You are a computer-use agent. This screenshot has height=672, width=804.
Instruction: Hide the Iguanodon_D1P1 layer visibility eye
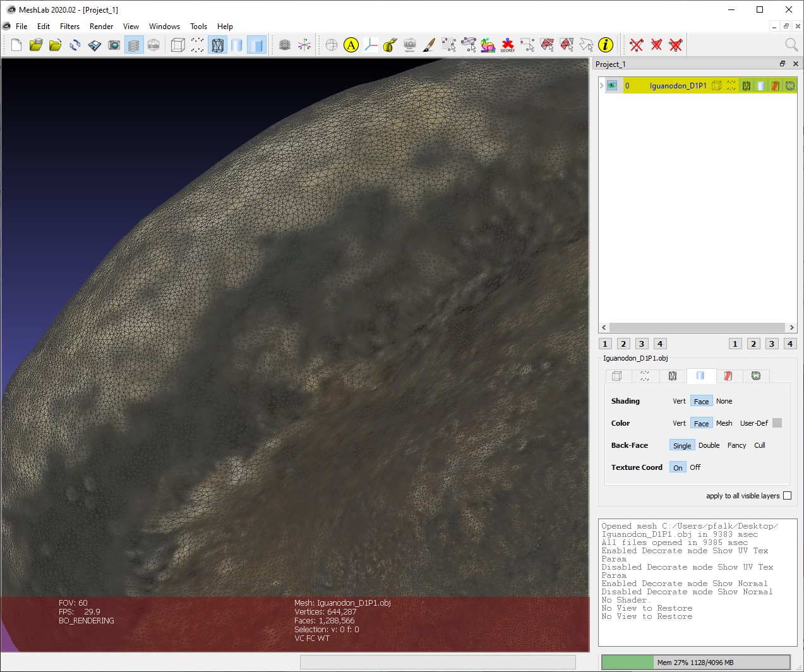coord(611,85)
